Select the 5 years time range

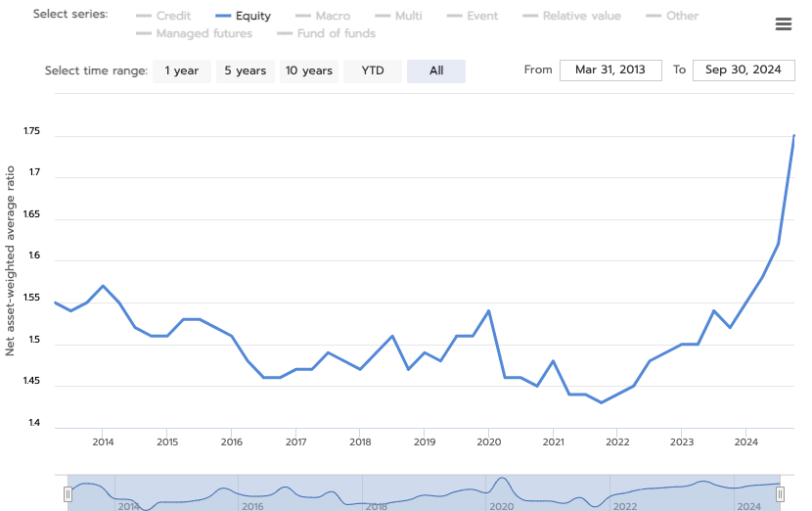(x=245, y=70)
